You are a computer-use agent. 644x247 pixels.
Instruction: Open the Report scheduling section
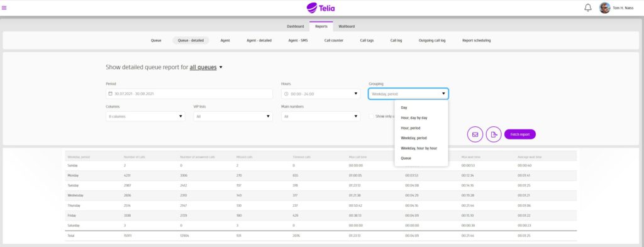point(477,41)
